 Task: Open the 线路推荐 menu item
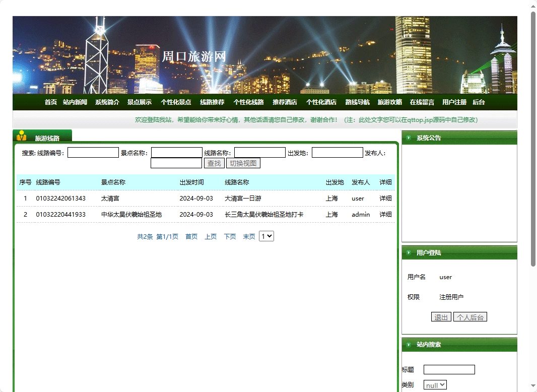[212, 102]
